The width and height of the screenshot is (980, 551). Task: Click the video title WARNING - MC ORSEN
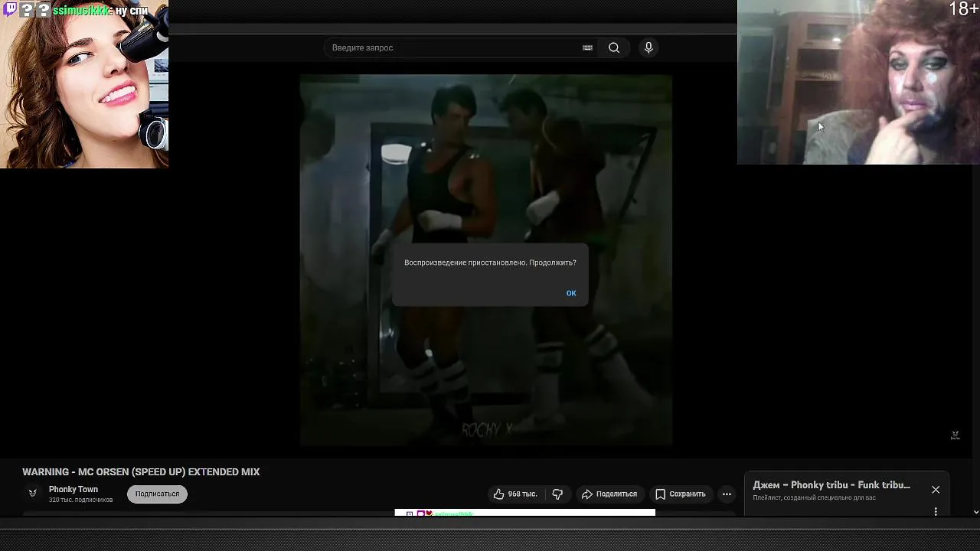(x=141, y=472)
